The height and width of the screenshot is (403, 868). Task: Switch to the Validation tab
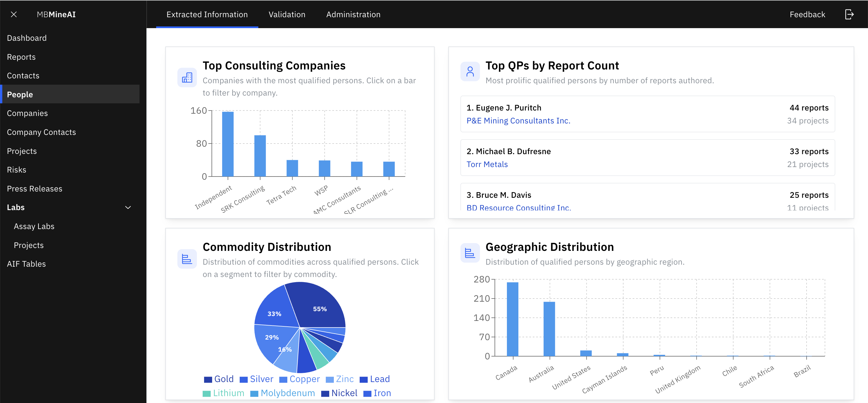[x=287, y=14]
